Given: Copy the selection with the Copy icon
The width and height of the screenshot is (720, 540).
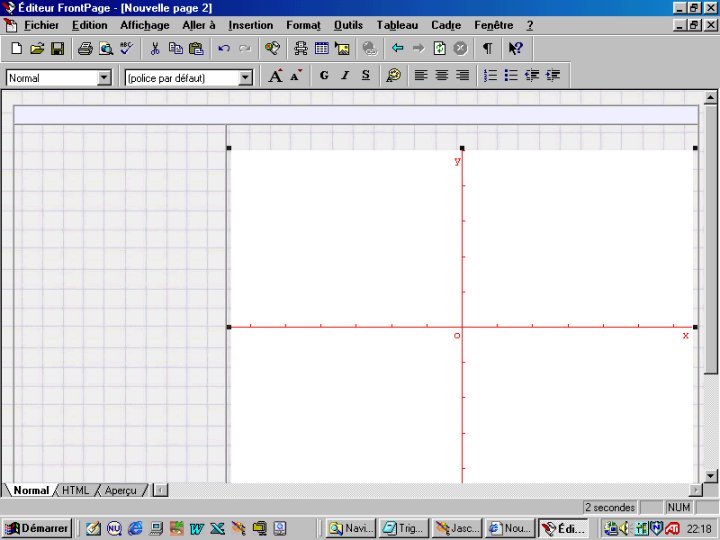Looking at the screenshot, I should point(175,48).
